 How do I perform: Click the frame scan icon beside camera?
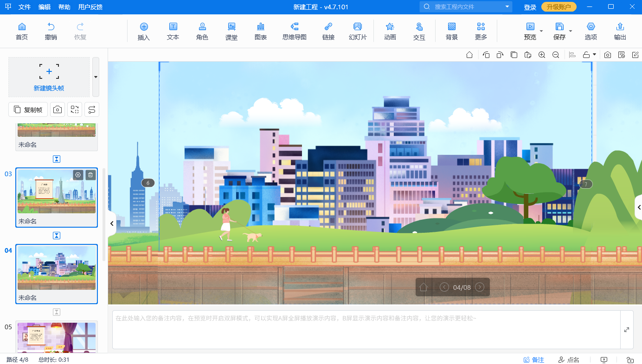tap(75, 109)
